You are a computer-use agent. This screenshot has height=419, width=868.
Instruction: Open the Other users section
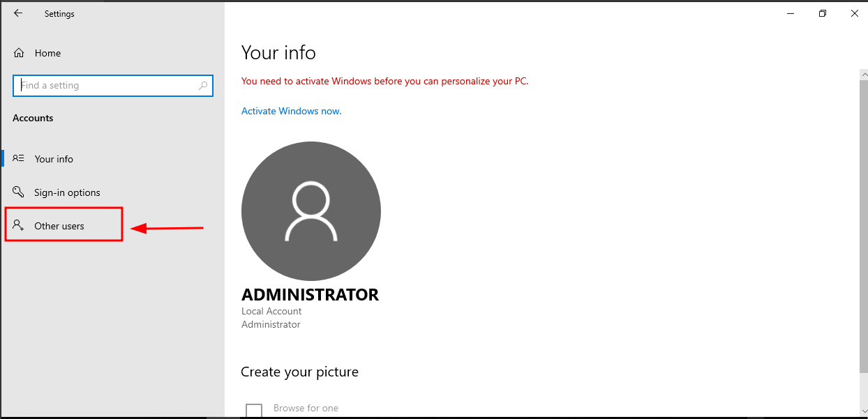pos(59,226)
